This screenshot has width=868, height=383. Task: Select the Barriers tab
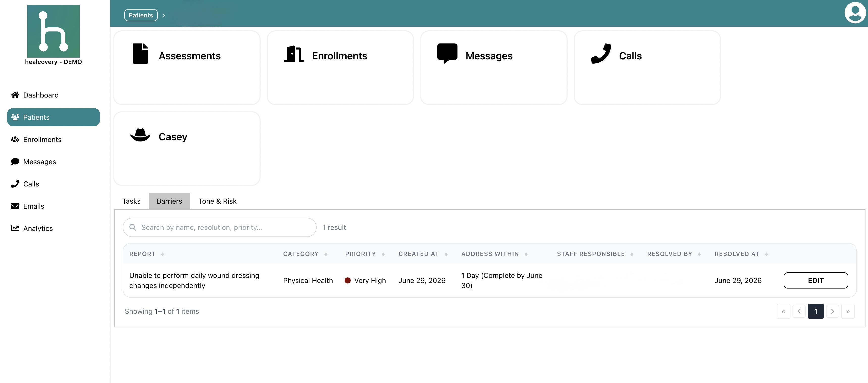(169, 201)
